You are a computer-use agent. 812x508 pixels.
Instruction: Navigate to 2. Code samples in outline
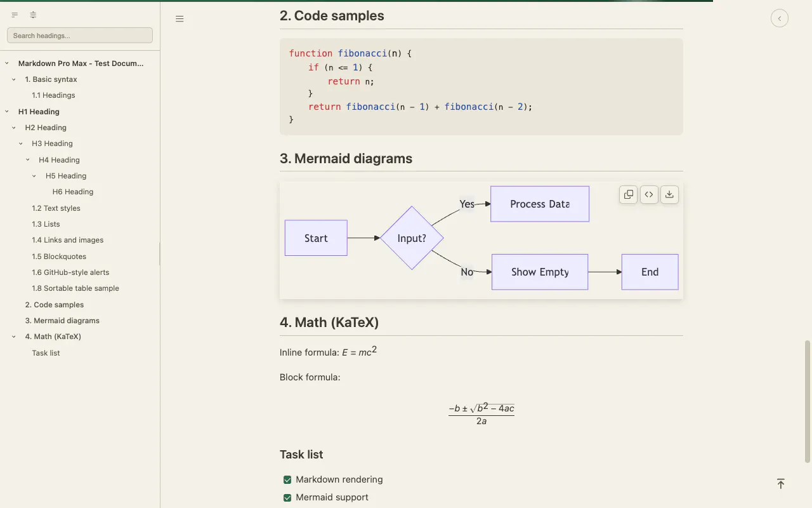(55, 305)
